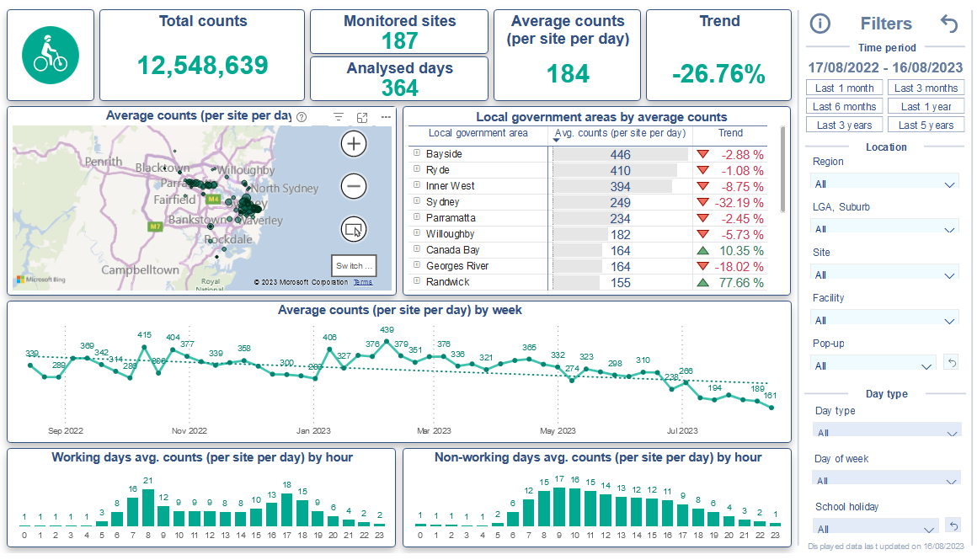Viewport: 977px width, 560px height.
Task: Reset all filters using the undo arrow icon
Action: (948, 24)
